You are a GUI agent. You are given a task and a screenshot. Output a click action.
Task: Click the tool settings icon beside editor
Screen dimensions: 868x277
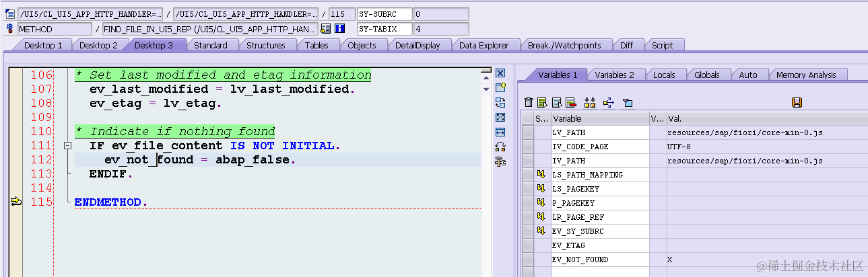point(500,161)
